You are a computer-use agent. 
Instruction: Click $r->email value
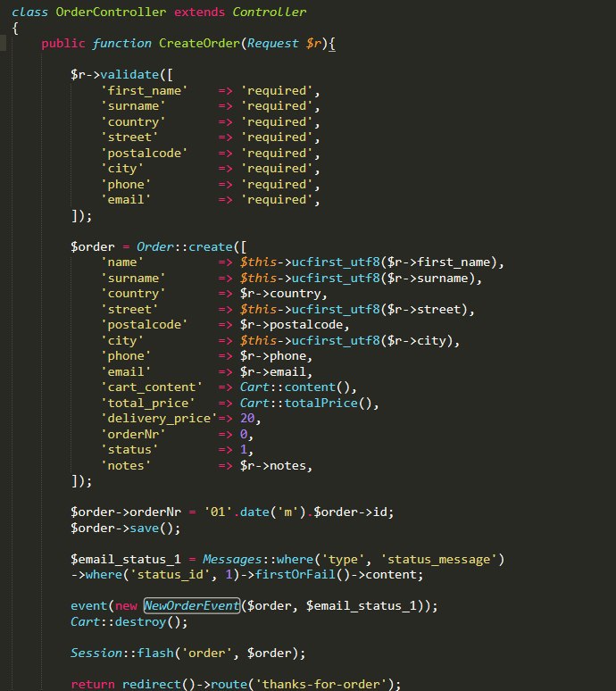point(273,372)
